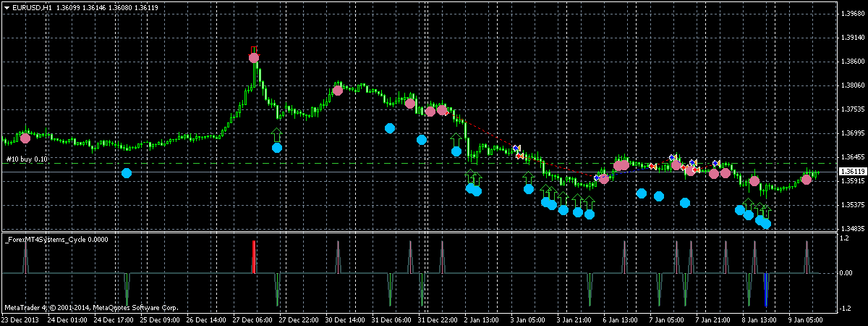Image resolution: width=868 pixels, height=326 pixels.
Task: Click the red histogram bar in the Cycle indicator
Action: click(254, 257)
